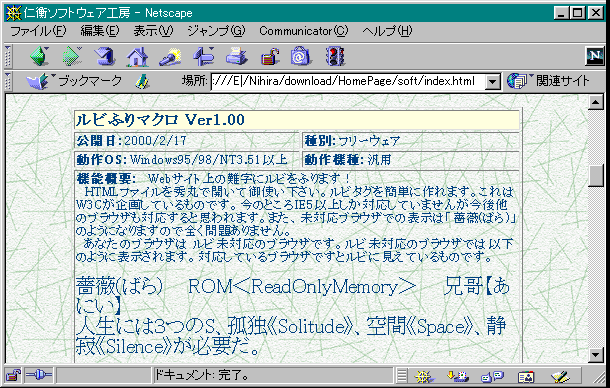
Task: Click the Netscape N logo icon
Action: pos(595,56)
